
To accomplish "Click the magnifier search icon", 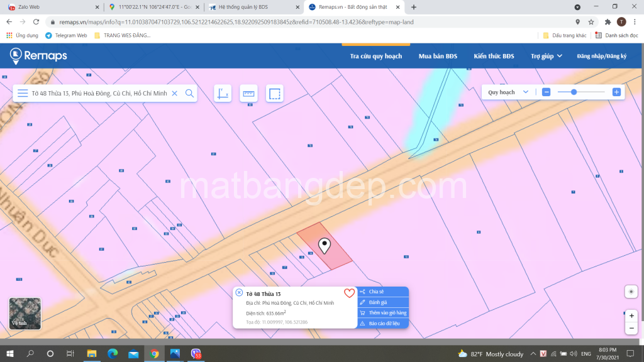I will tap(189, 93).
